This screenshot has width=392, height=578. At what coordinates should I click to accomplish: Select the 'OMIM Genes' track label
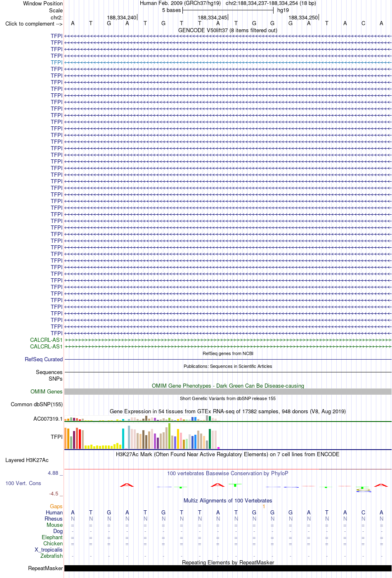(x=47, y=391)
